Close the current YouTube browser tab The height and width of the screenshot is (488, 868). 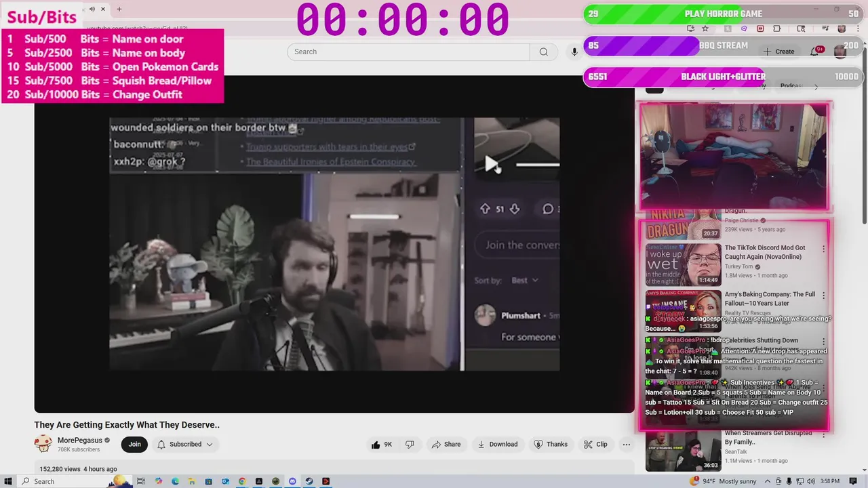103,9
